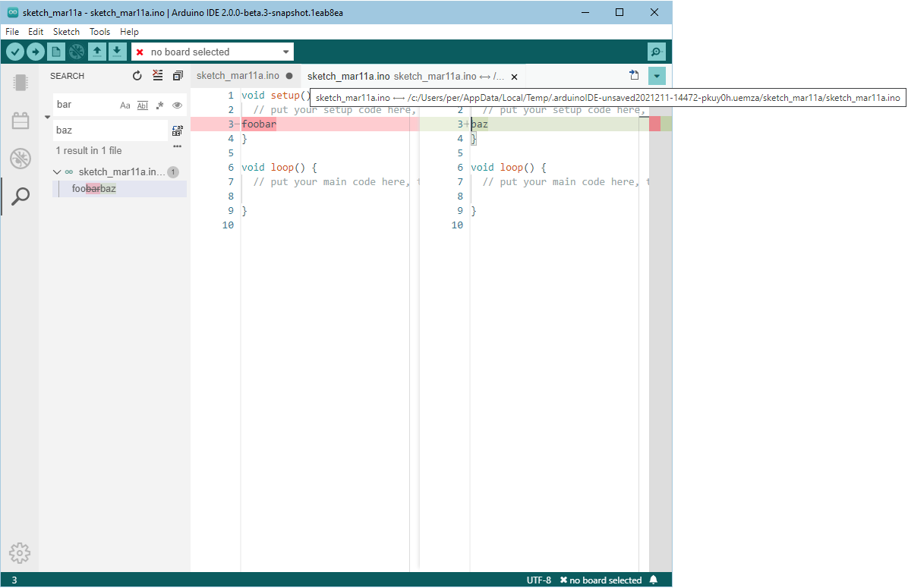
Task: Refresh the search results
Action: pos(137,76)
